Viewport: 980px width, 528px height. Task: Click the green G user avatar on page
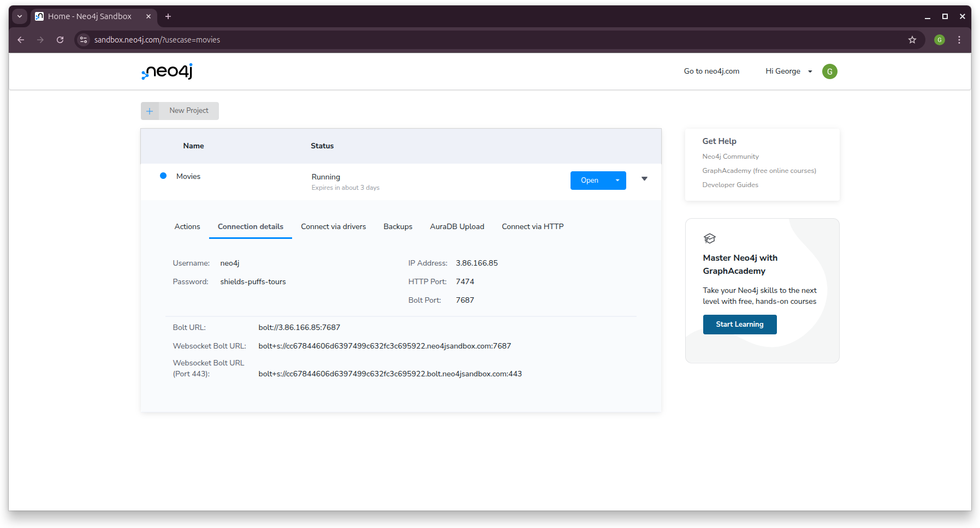pyautogui.click(x=829, y=71)
